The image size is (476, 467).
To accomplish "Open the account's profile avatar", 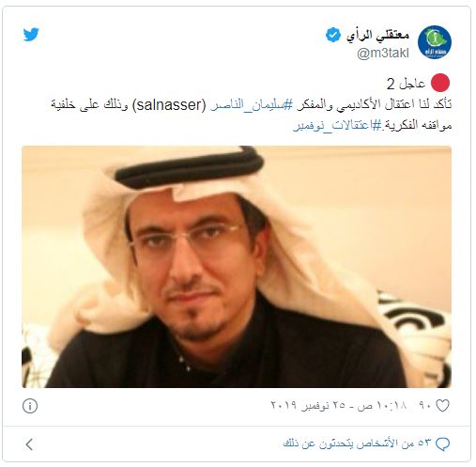I will pos(435,42).
